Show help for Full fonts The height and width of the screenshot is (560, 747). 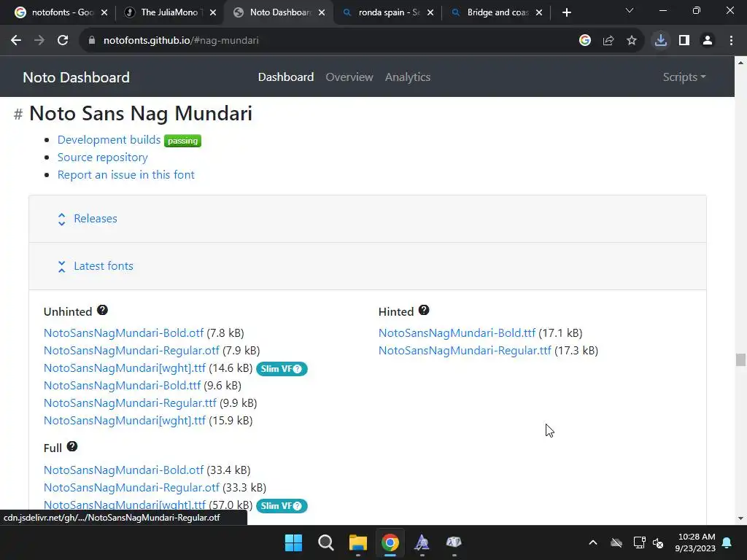coord(72,447)
